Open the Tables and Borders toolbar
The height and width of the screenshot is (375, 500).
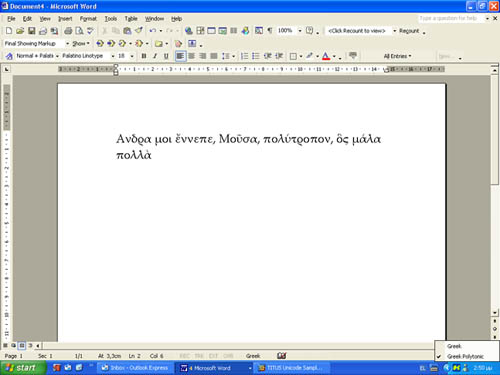pyautogui.click(x=200, y=31)
